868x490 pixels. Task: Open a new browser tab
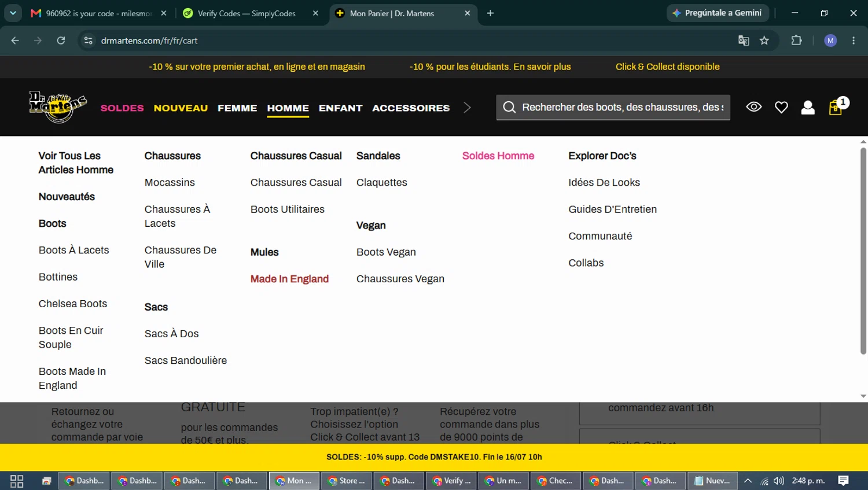490,13
